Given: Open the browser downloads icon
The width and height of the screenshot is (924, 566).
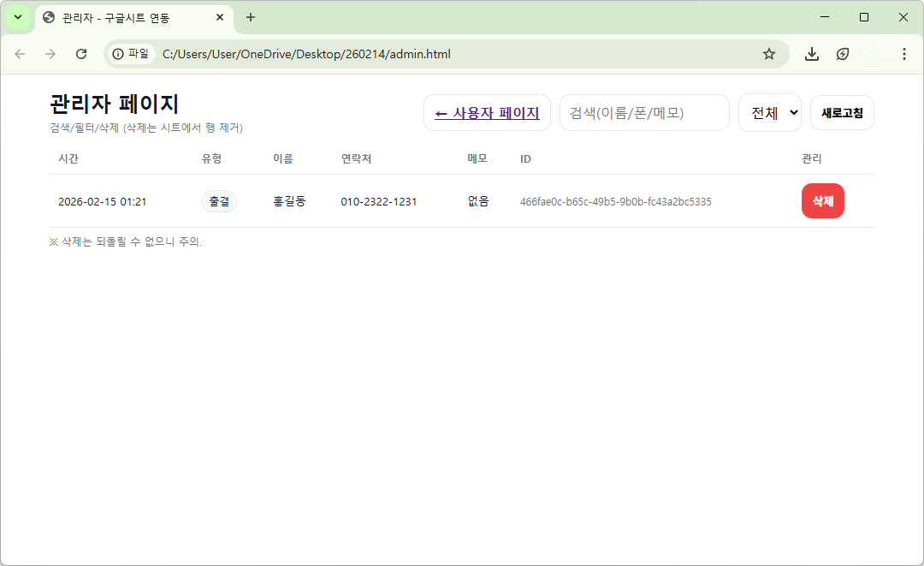Looking at the screenshot, I should pyautogui.click(x=811, y=54).
